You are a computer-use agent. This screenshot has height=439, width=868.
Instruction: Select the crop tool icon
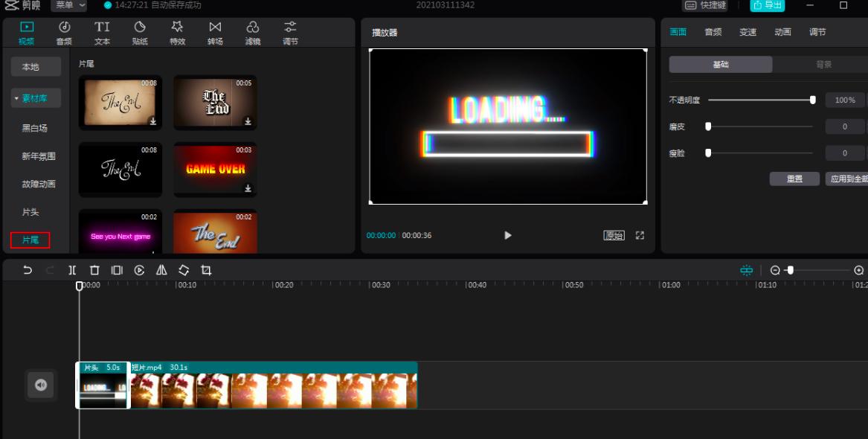point(206,271)
